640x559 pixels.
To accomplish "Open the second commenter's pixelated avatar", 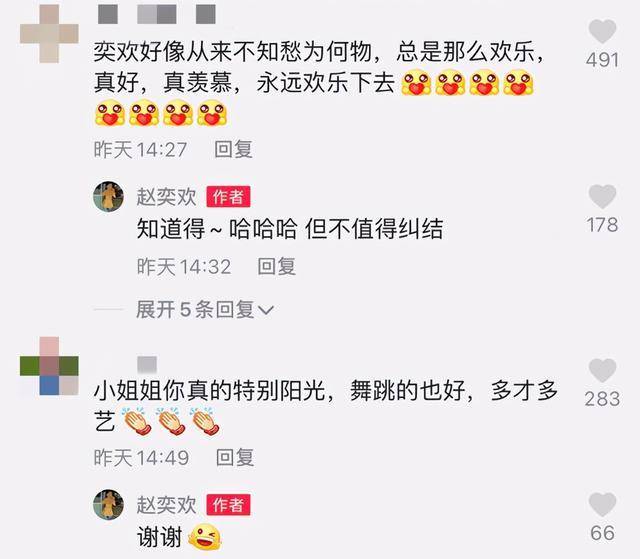I will click(x=49, y=366).
